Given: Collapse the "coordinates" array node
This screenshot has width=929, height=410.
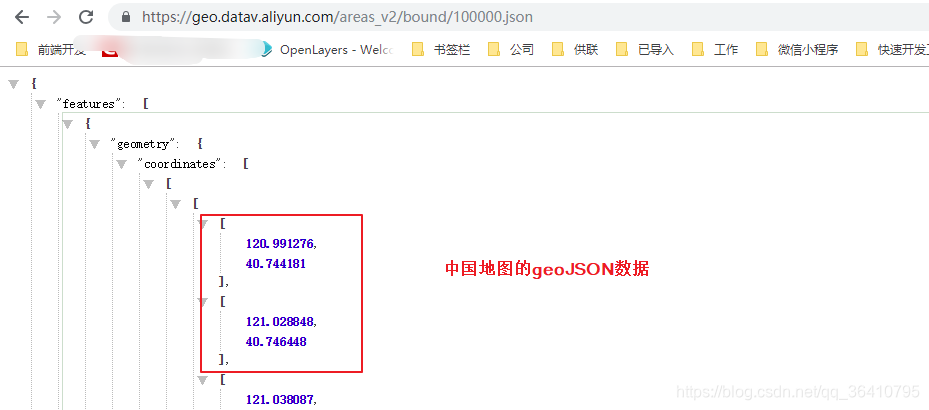Looking at the screenshot, I should coord(122,164).
